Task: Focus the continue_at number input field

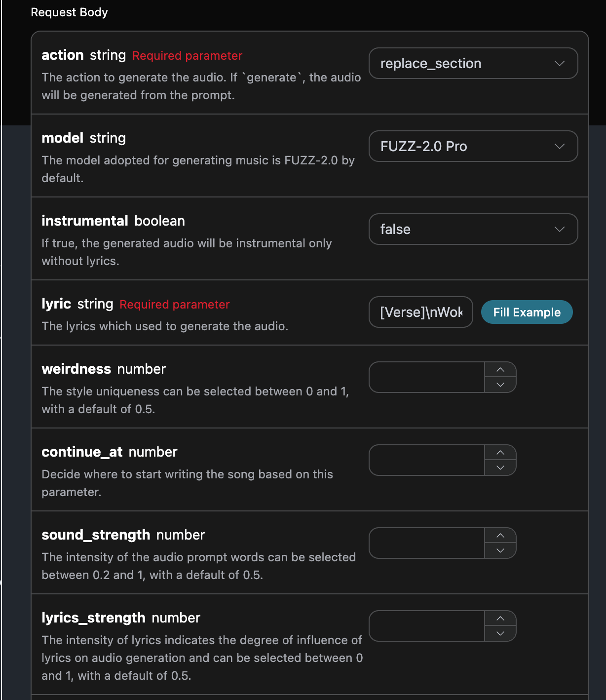Action: click(x=427, y=460)
